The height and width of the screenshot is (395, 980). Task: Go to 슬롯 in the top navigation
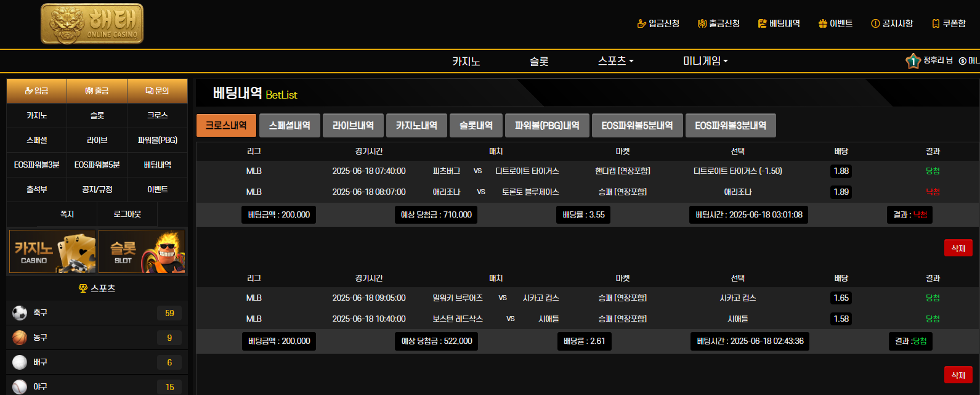coord(539,61)
